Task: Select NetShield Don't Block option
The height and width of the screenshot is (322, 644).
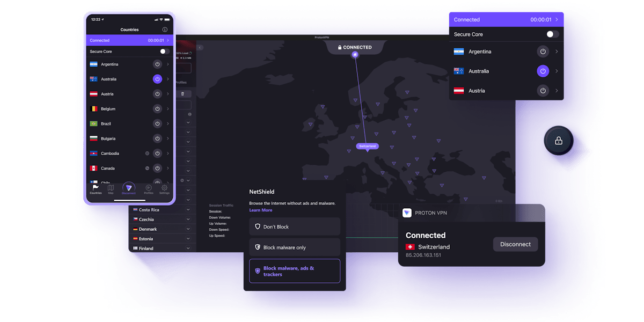Action: (x=295, y=226)
